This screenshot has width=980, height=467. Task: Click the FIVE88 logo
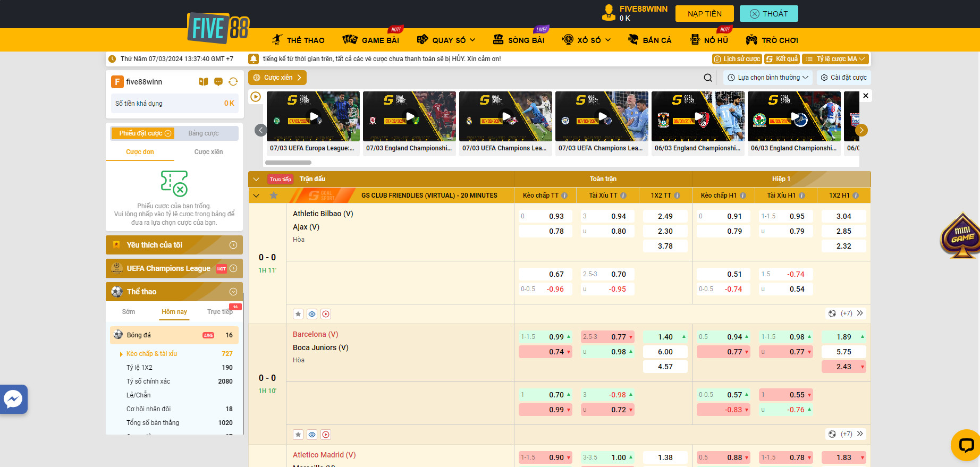coord(218,28)
